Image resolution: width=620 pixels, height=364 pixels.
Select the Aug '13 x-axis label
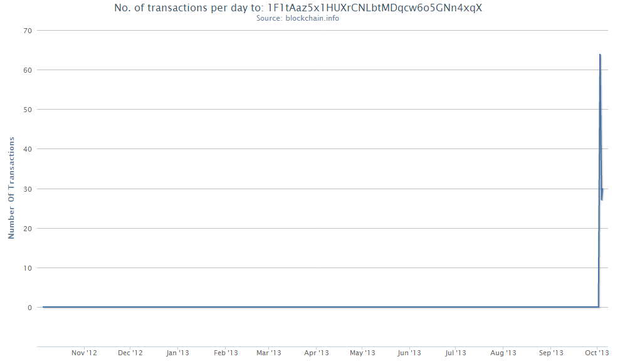click(503, 353)
